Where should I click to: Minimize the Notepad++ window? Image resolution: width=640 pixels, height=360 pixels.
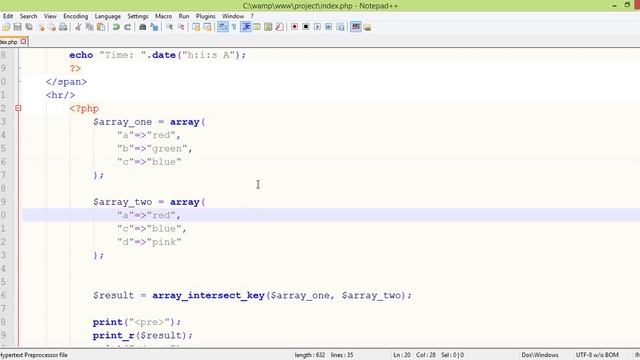pyautogui.click(x=614, y=5)
